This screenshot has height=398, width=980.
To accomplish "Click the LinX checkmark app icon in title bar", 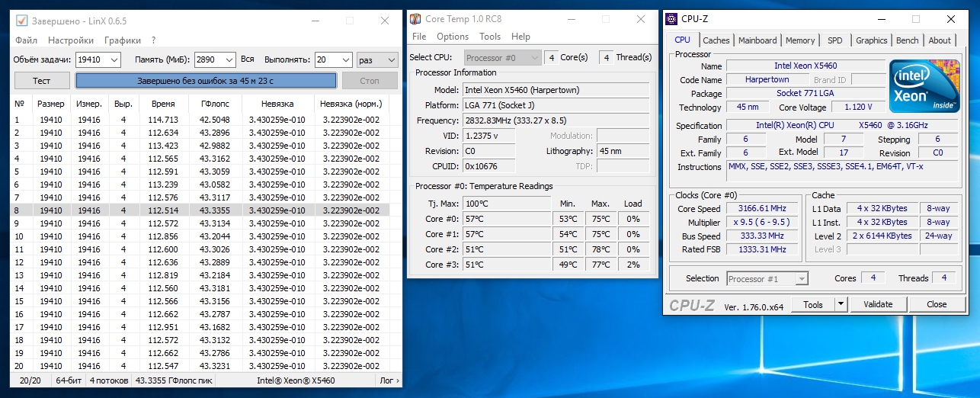I will 21,20.
